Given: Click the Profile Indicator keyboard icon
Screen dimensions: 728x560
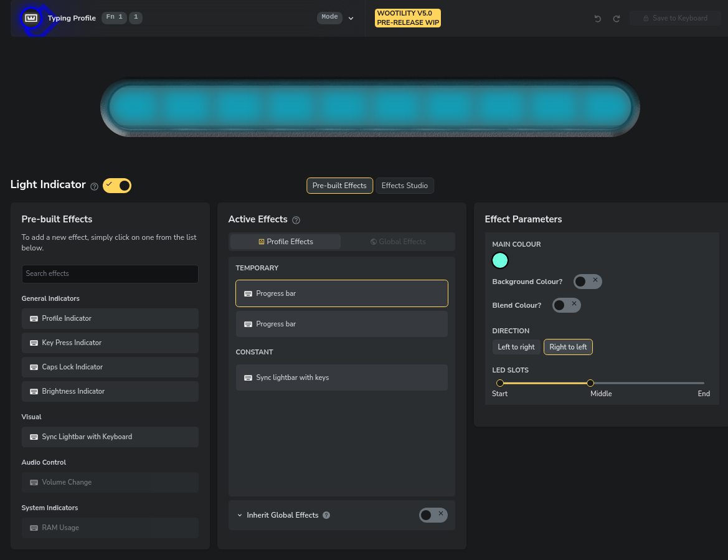Looking at the screenshot, I should click(x=34, y=318).
